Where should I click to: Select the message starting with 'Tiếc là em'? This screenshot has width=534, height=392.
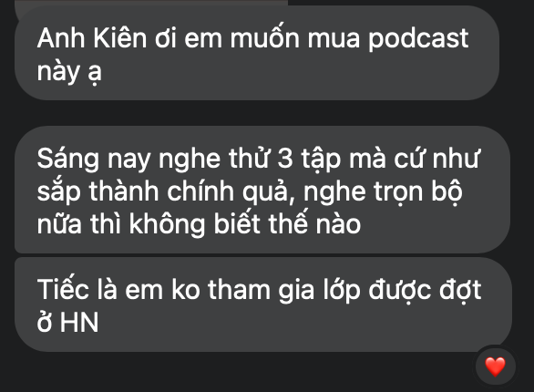pos(263,304)
